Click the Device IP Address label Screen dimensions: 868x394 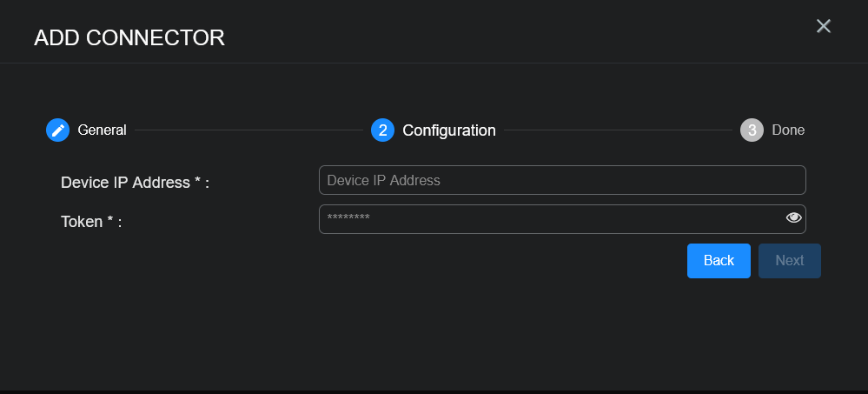coord(124,183)
